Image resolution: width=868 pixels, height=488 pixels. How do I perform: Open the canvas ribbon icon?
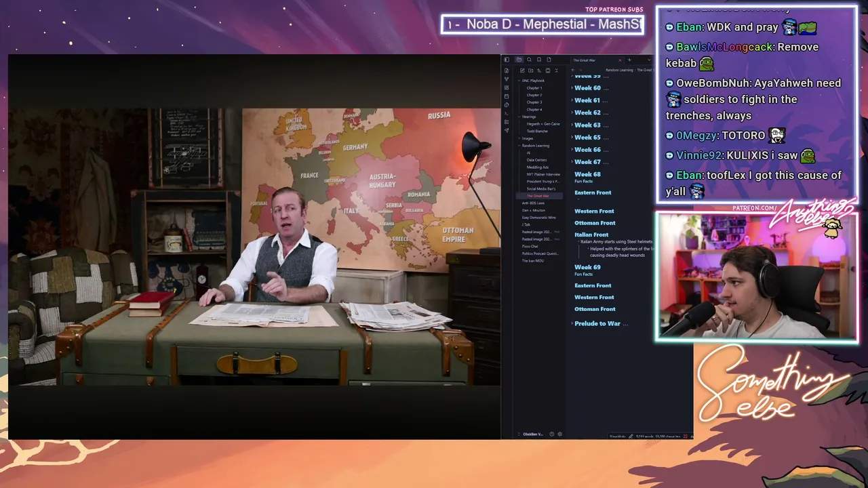tap(506, 88)
